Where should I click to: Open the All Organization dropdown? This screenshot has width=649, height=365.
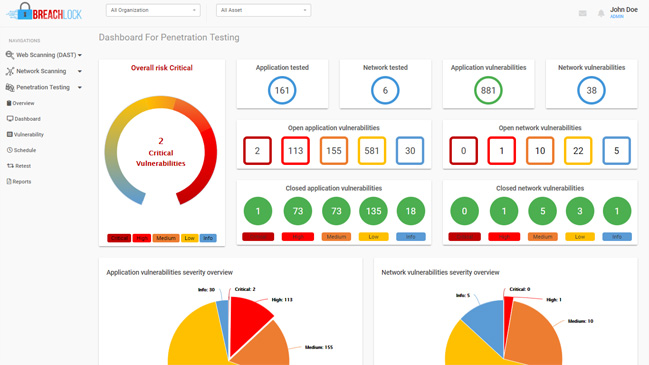[153, 10]
